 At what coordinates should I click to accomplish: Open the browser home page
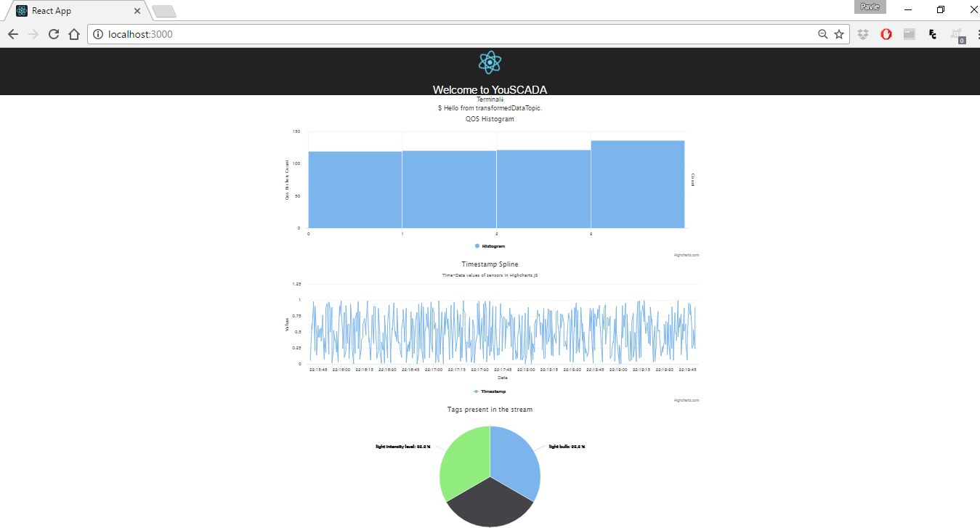(x=73, y=34)
